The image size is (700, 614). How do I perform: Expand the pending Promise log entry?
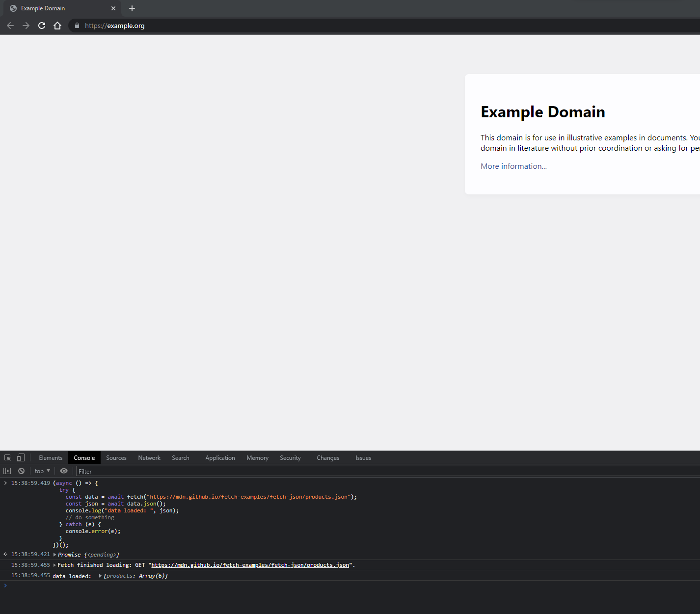coord(54,554)
